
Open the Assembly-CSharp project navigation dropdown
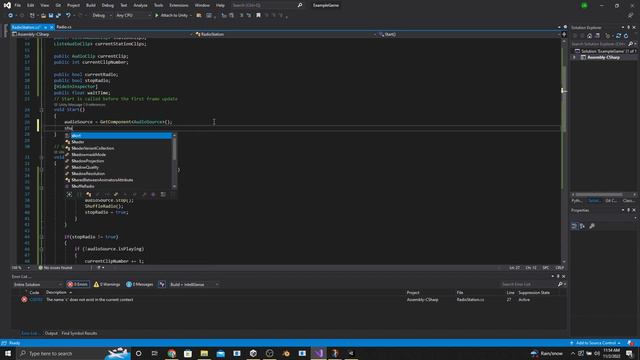tap(102, 34)
